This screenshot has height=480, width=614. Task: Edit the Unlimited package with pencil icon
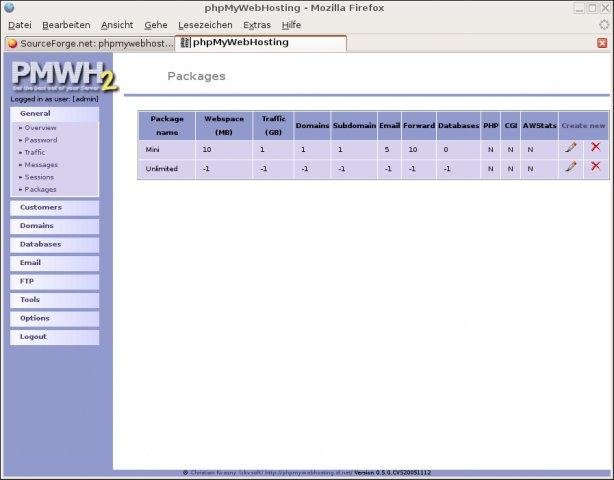[571, 167]
